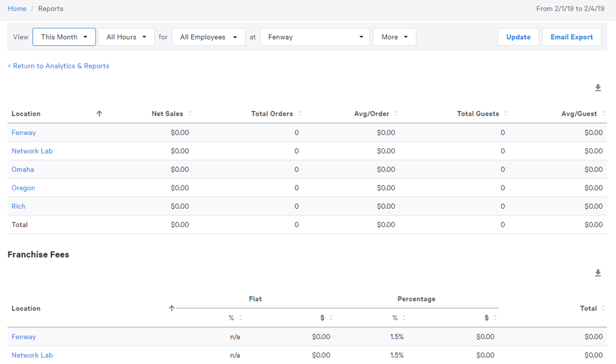Image resolution: width=616 pixels, height=364 pixels.
Task: Toggle the Percentage dollar sort control
Action: [495, 317]
